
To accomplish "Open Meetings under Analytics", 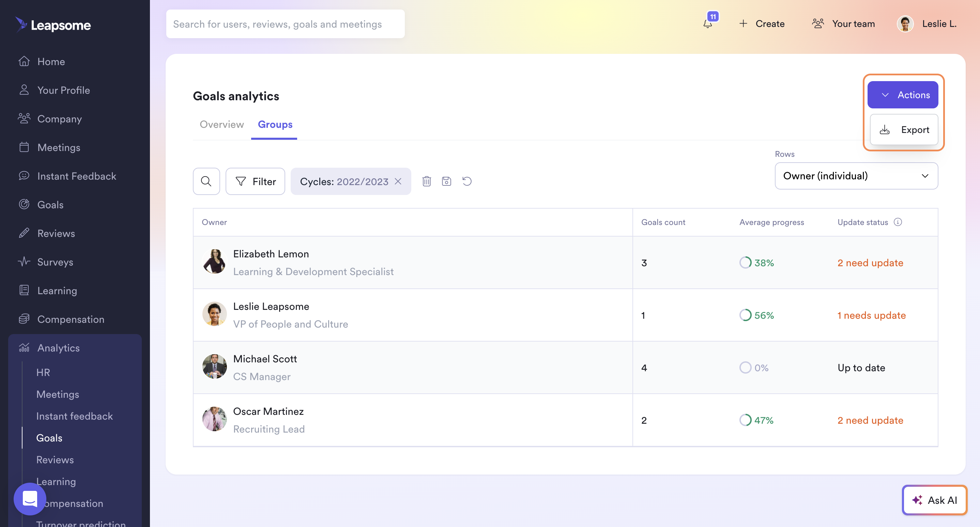I will [x=58, y=394].
